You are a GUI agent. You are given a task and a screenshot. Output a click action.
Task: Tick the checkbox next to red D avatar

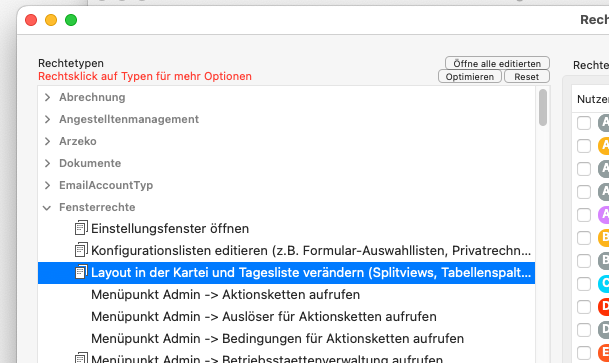pos(584,307)
